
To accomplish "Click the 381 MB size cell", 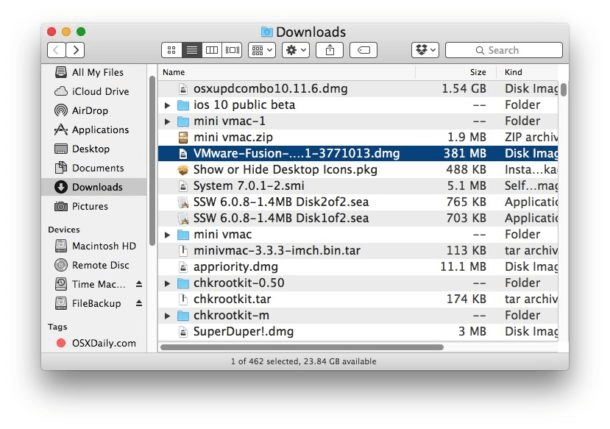I will point(465,154).
